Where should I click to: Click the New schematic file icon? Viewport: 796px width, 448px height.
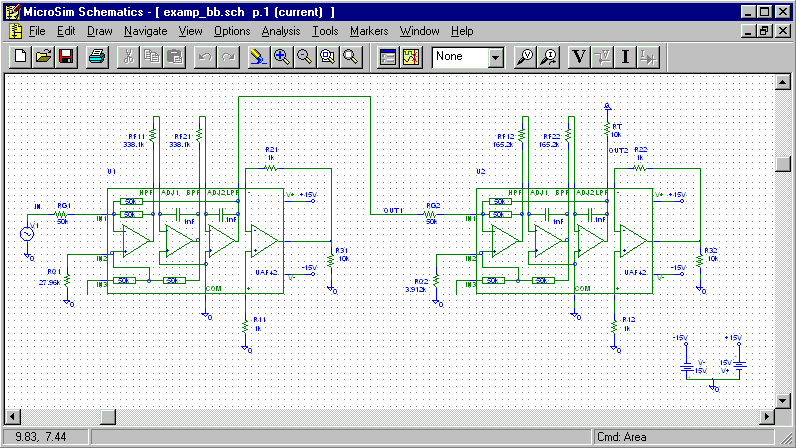(20, 57)
